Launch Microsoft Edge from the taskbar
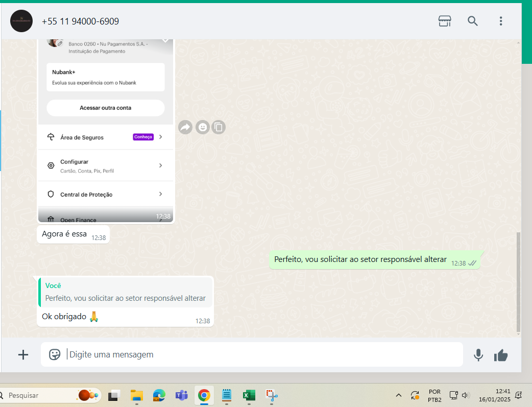Screen dimensions: 532x407 [159, 395]
